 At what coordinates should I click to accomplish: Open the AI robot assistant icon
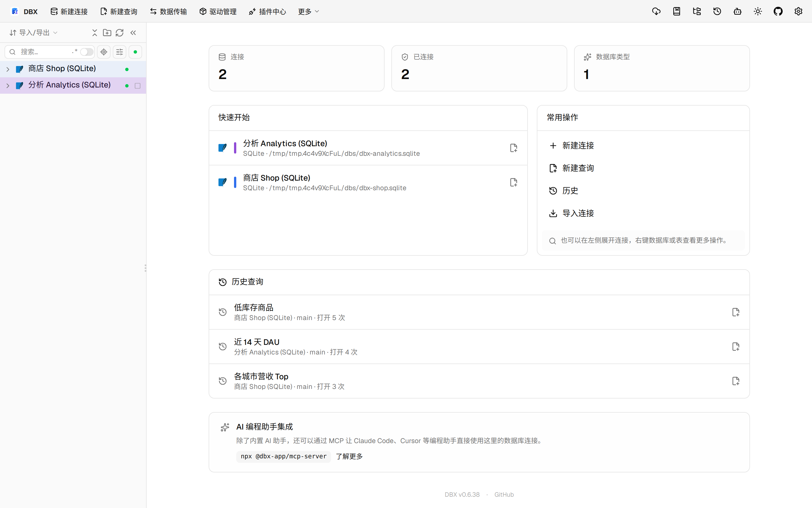pos(738,11)
